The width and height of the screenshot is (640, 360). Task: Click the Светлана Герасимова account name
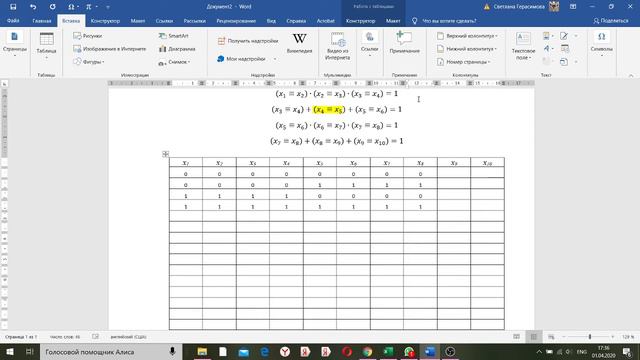pos(518,7)
